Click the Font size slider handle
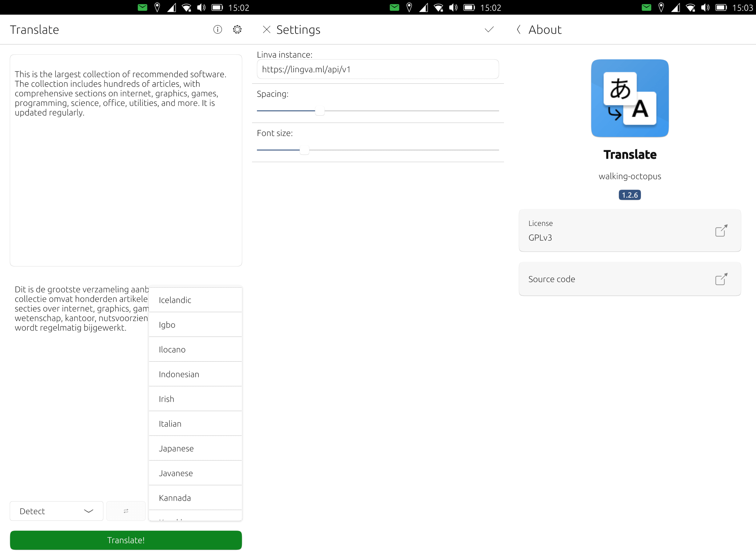The width and height of the screenshot is (756, 560). pos(304,150)
